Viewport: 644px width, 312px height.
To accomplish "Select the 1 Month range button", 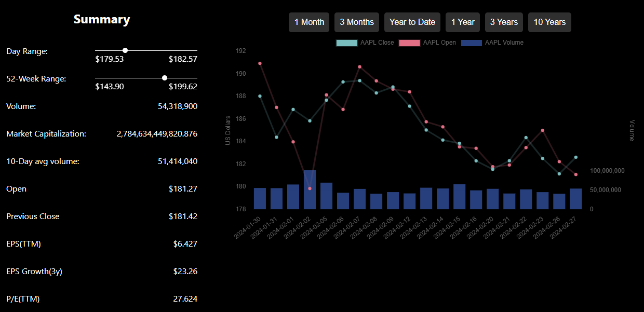I will [x=309, y=22].
